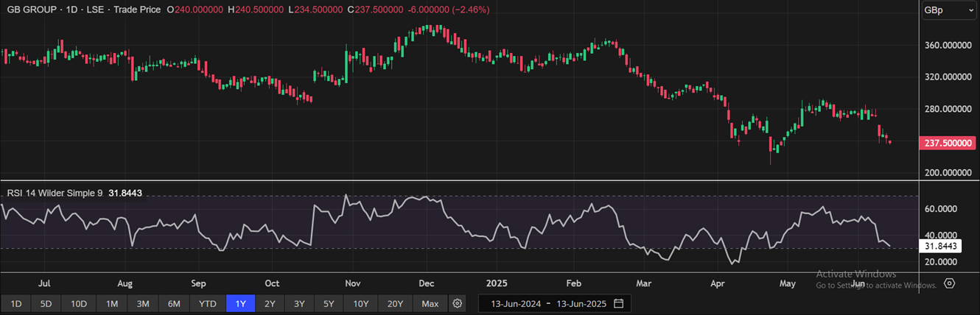Open the range settings gear beside Max
980x315 pixels.
pyautogui.click(x=458, y=303)
